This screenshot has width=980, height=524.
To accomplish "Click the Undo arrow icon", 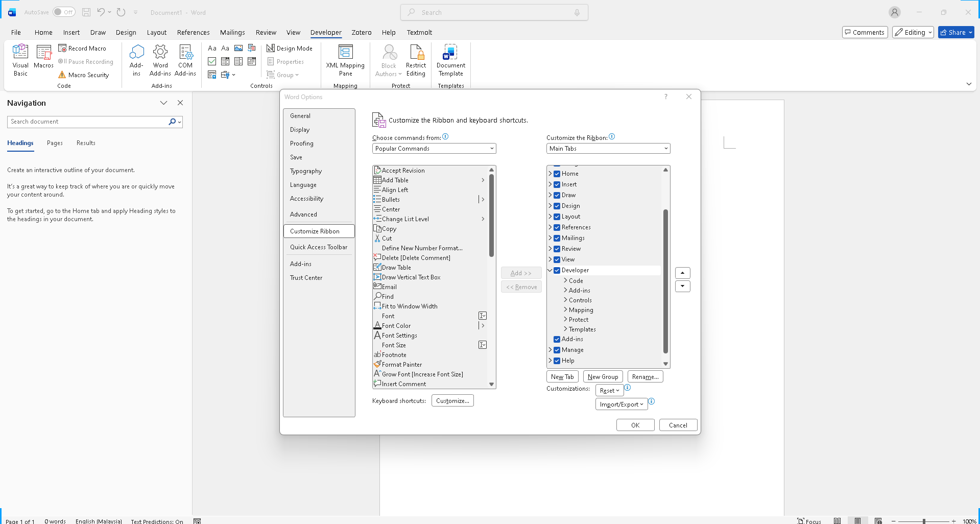I will pyautogui.click(x=101, y=12).
